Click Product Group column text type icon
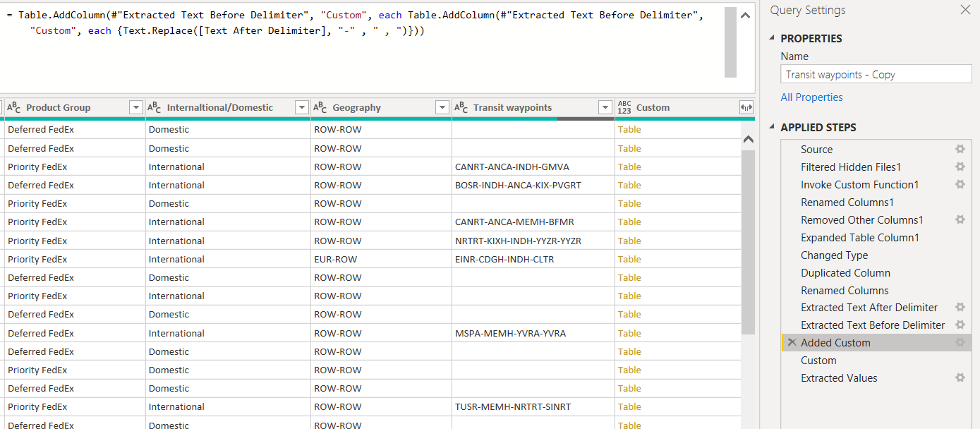 coord(14,107)
